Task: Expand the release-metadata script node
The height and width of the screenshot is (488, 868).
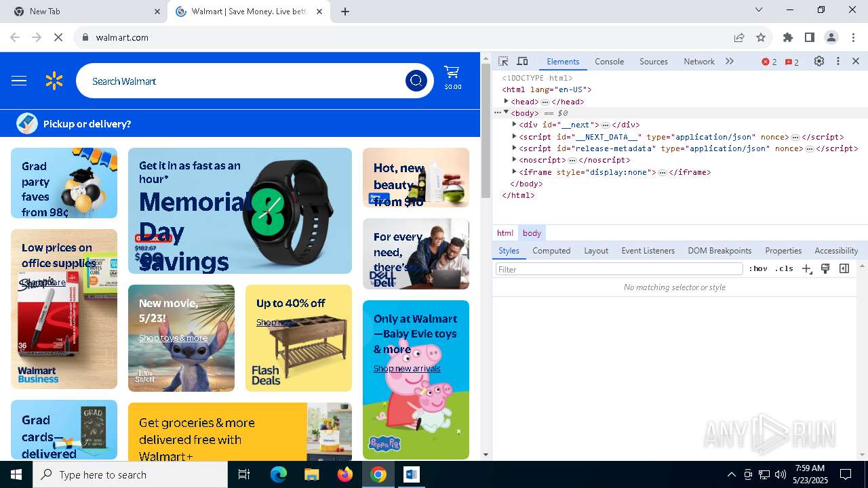Action: [514, 148]
